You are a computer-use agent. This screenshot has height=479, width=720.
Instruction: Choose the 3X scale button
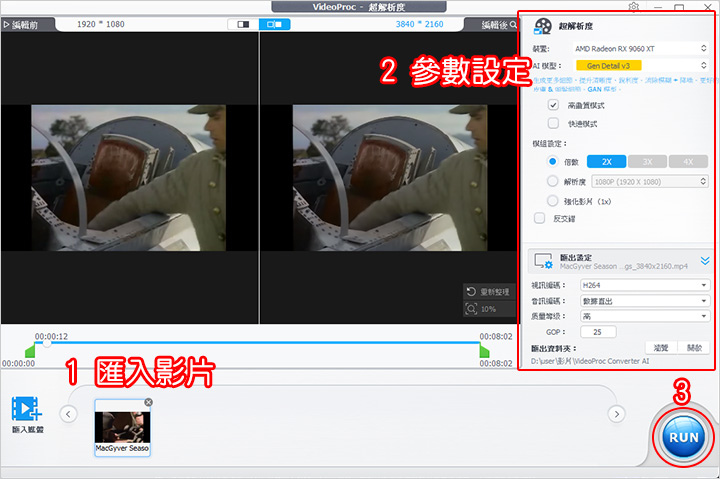click(x=647, y=162)
